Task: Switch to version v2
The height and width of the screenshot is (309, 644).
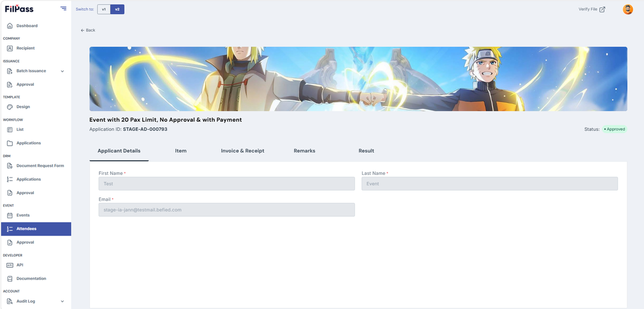Action: click(x=117, y=9)
